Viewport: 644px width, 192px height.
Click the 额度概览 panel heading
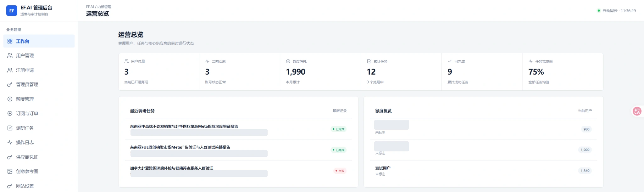383,111
